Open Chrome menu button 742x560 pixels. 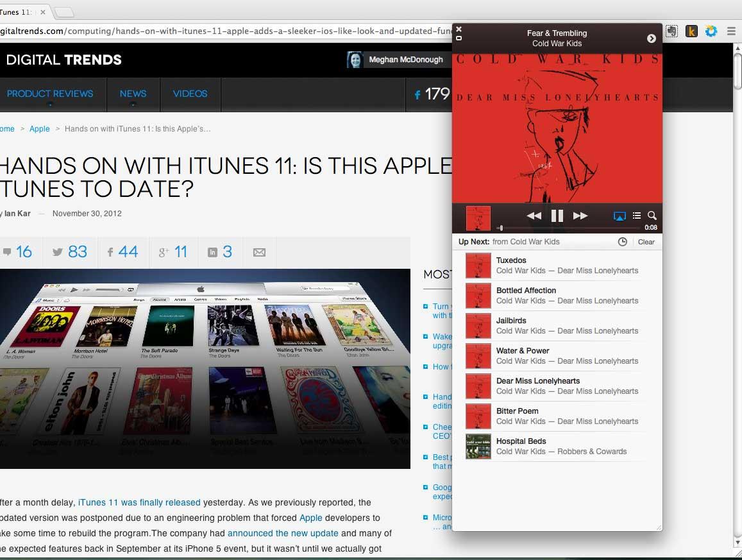[x=731, y=31]
